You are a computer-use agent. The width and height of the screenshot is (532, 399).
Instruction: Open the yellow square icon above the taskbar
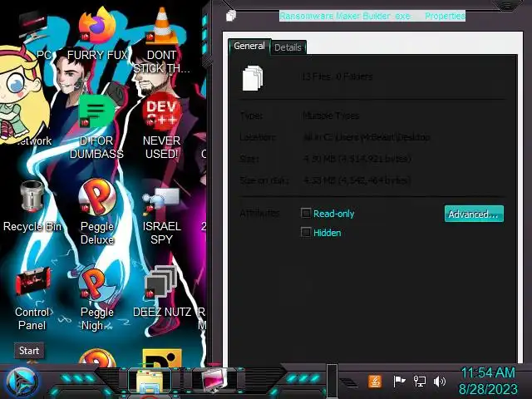click(162, 358)
